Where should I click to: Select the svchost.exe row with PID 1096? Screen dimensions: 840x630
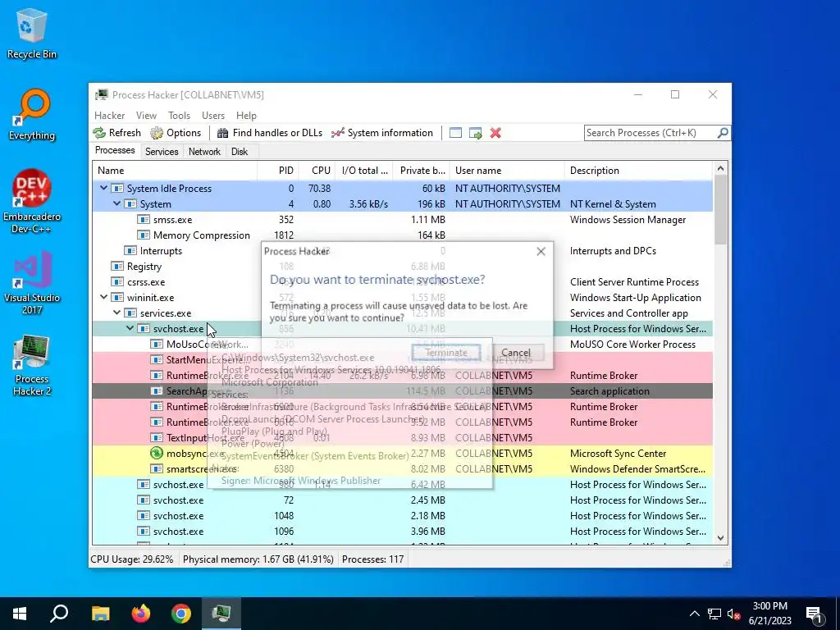click(x=402, y=531)
